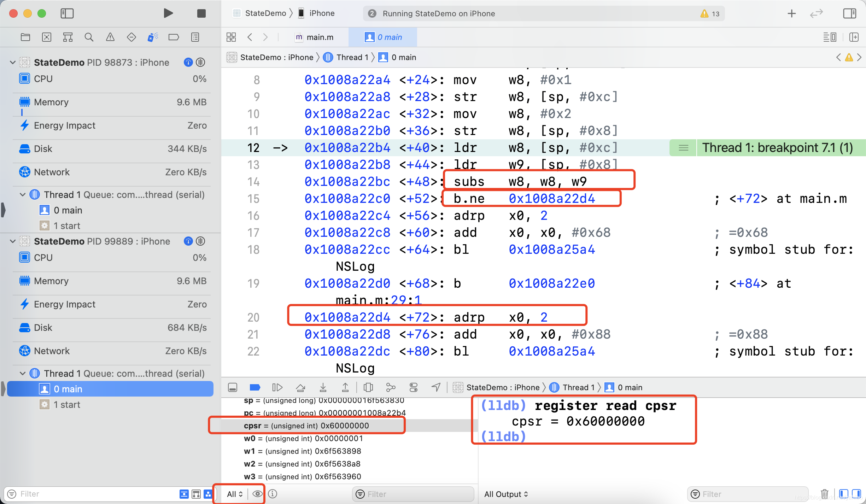
Task: Click the 13 warnings indicator
Action: tap(710, 13)
